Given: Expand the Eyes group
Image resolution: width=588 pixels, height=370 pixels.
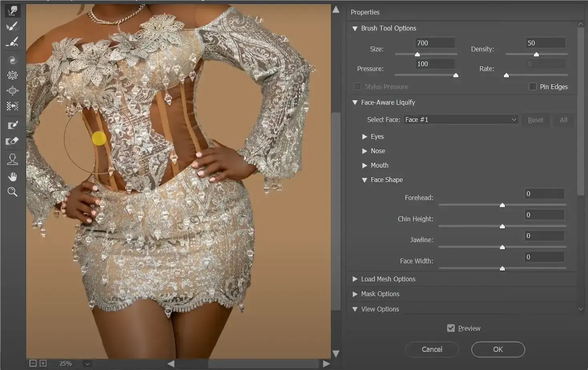Looking at the screenshot, I should pyautogui.click(x=364, y=137).
